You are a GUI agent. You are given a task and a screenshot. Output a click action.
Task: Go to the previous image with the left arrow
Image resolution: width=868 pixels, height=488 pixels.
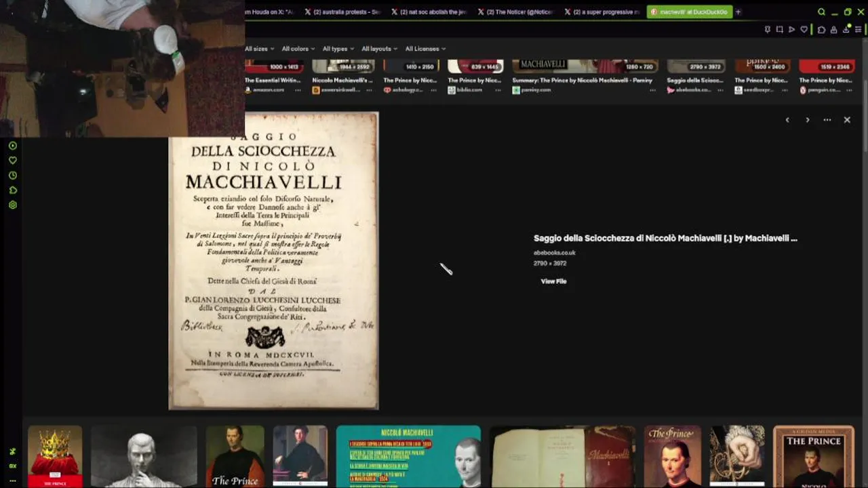(x=787, y=120)
